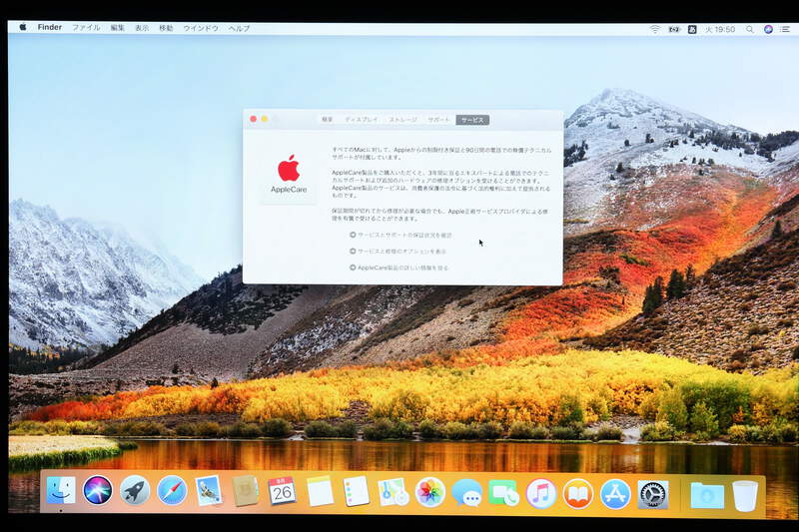Click Siri icon in menu bar
This screenshot has height=532, width=799.
tap(768, 30)
